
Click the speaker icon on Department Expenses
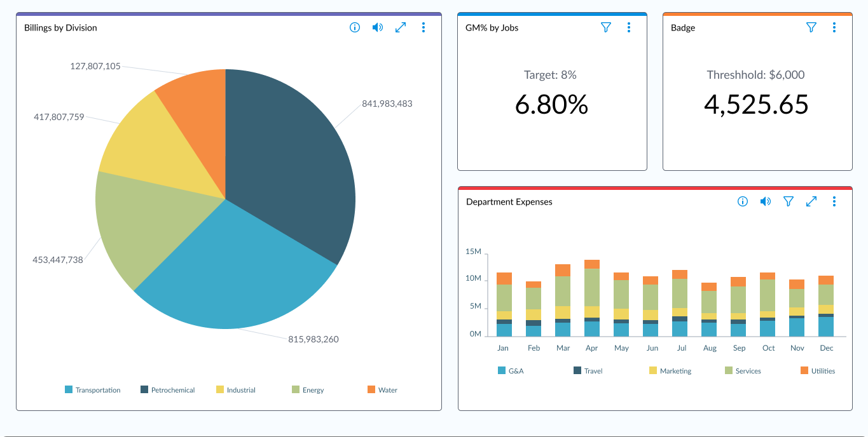(765, 201)
